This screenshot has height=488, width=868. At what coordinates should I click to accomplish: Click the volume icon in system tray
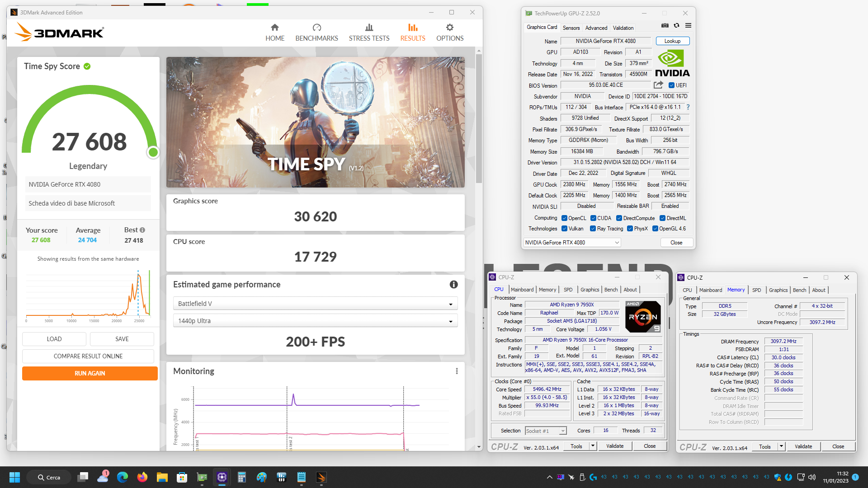[x=812, y=477]
